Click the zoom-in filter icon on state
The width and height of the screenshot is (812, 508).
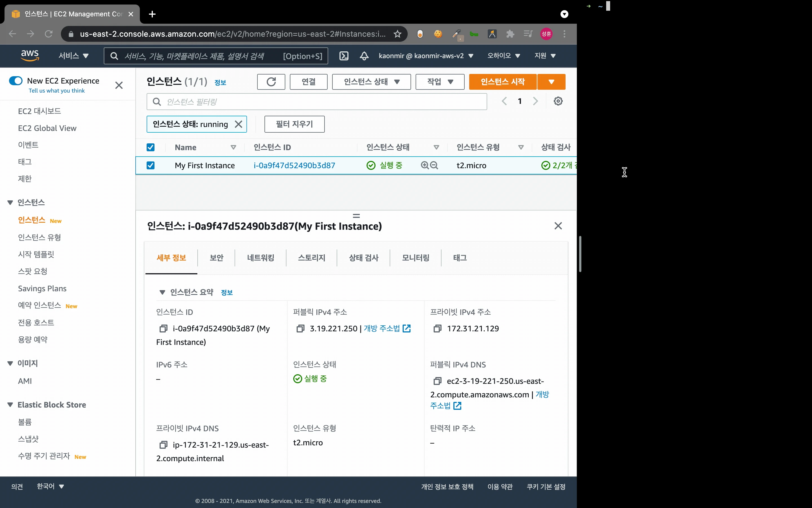[425, 165]
